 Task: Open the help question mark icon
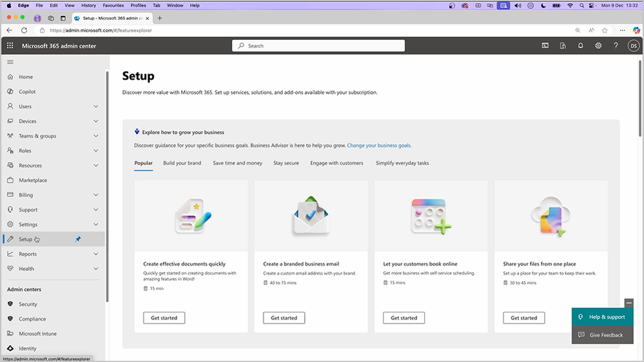pos(616,46)
